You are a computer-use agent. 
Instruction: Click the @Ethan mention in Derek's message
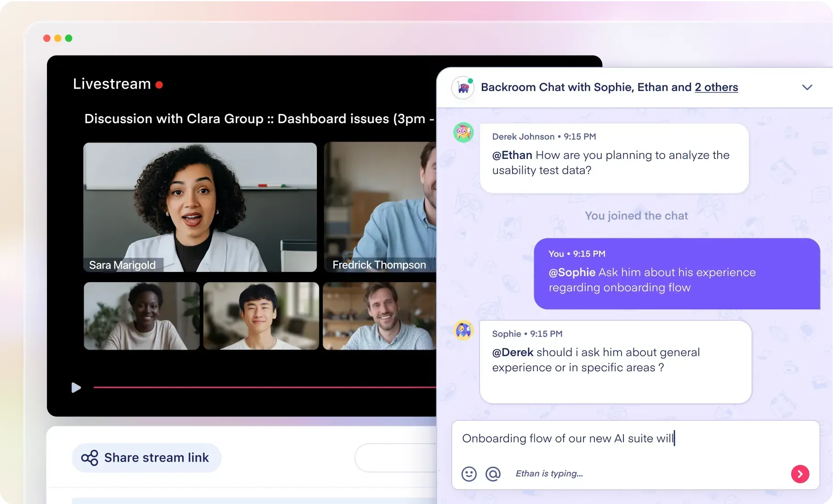pos(512,155)
